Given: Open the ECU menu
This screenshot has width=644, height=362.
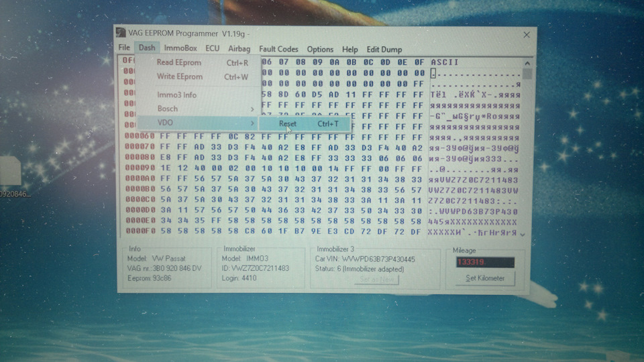Looking at the screenshot, I should [213, 48].
